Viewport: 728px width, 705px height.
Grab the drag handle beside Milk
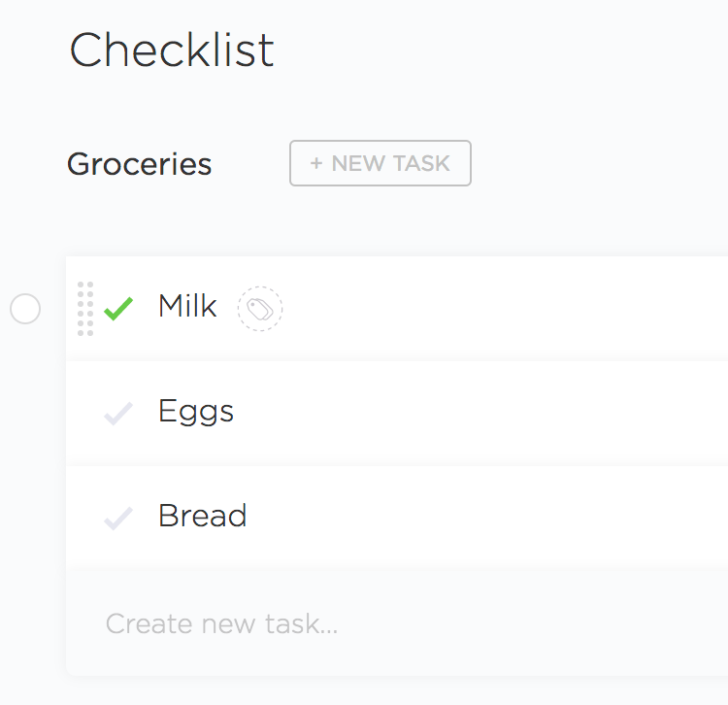[x=85, y=309]
